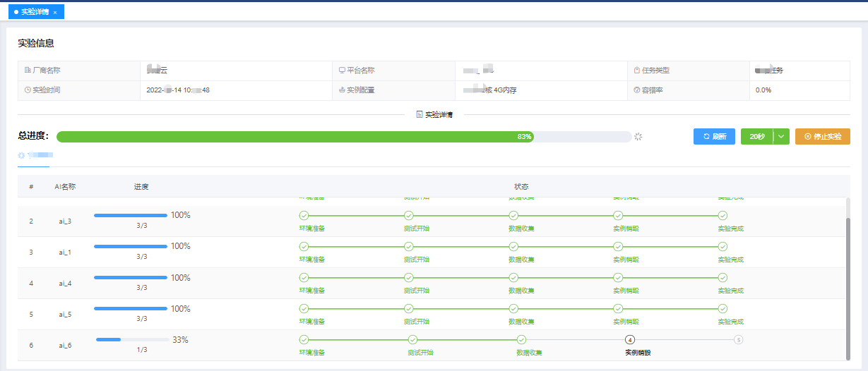Viewport: 868px width, 371px height.
Task: Expand the 20秒 interval dropdown arrow
Action: [781, 137]
